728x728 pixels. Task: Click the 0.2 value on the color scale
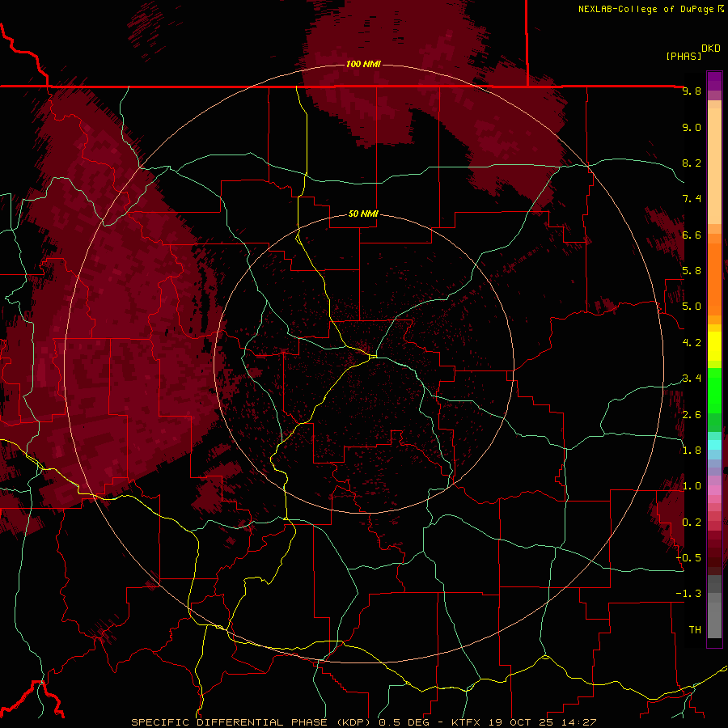click(692, 523)
